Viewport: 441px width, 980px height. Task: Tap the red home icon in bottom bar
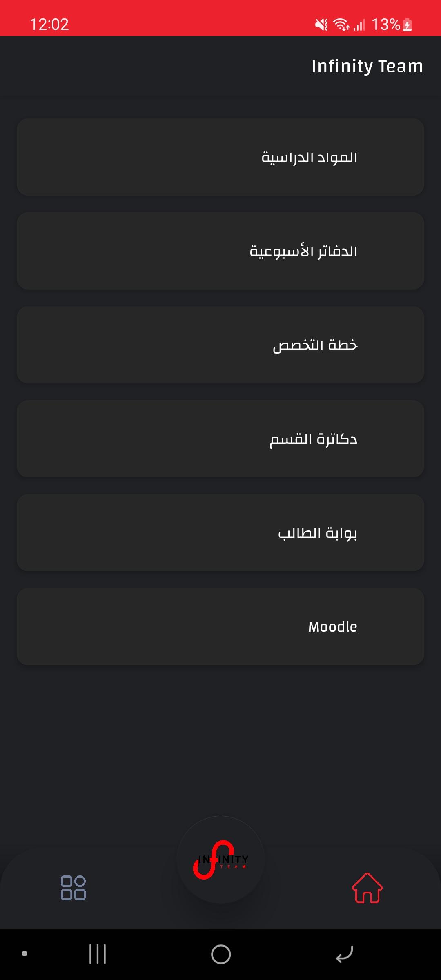(367, 888)
